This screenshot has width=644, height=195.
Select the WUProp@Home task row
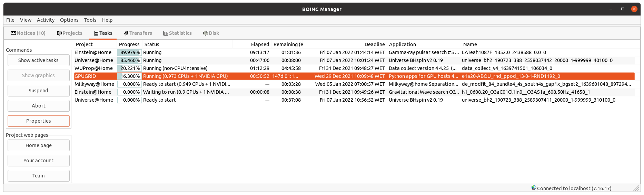354,68
